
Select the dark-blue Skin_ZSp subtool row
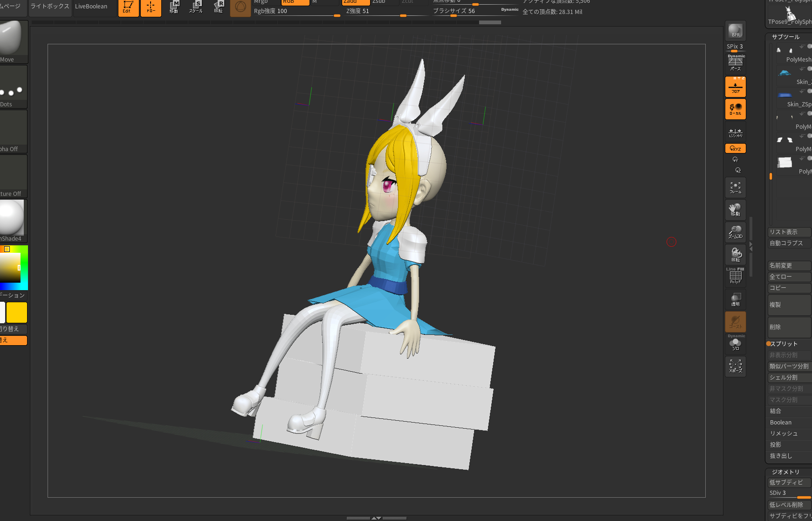(794, 98)
